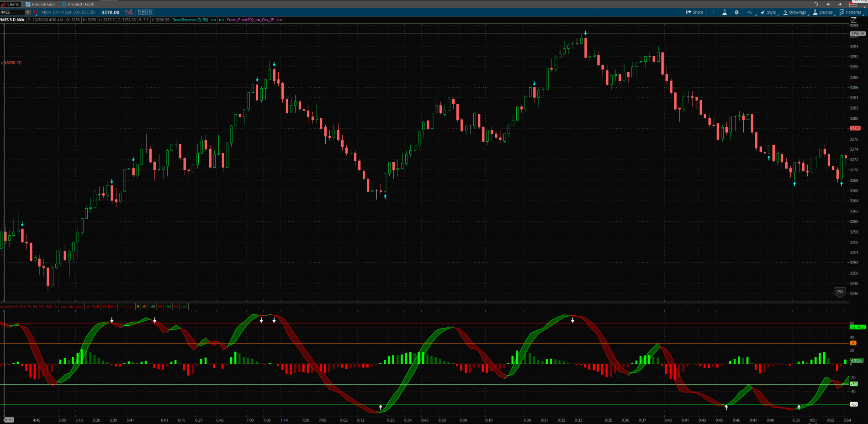Open the Style dropdown menu
Image resolution: width=868 pixels, height=424 pixels.
click(x=768, y=12)
